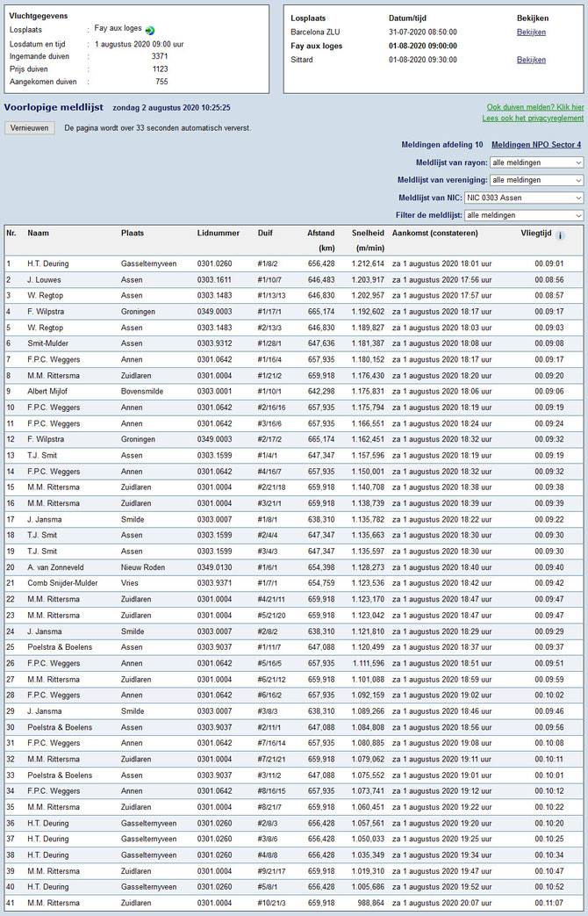Click duif code #1/13/13

coord(271,296)
